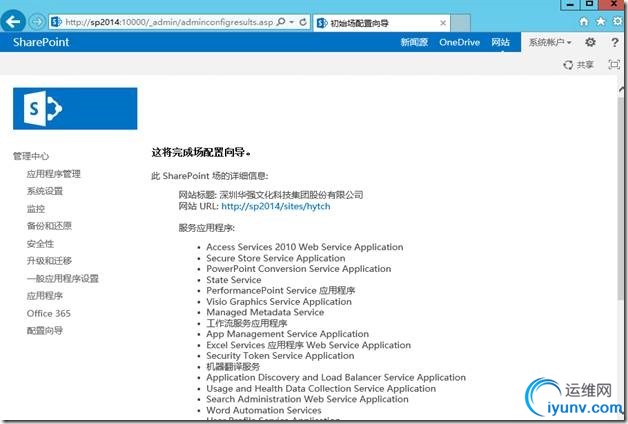Open a new blank browser tab
The image size is (628, 424).
tap(461, 22)
